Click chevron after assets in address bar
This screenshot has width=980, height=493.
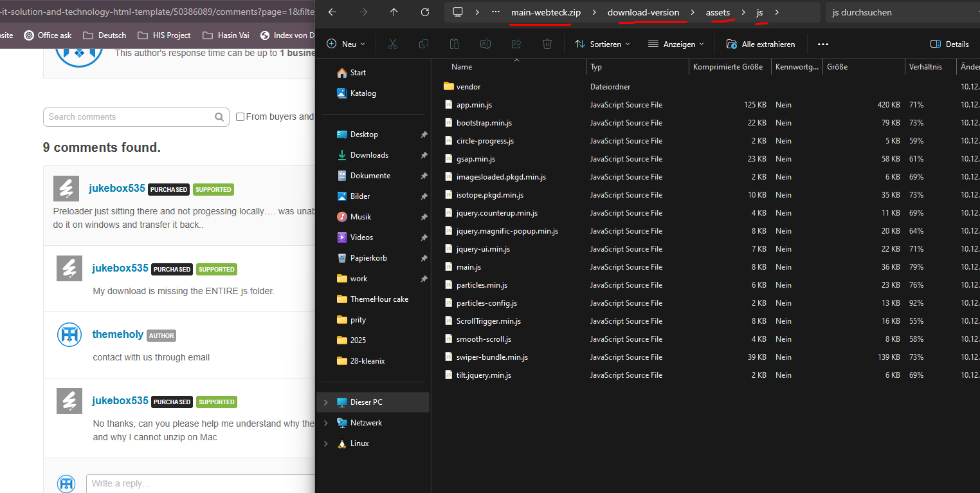743,12
